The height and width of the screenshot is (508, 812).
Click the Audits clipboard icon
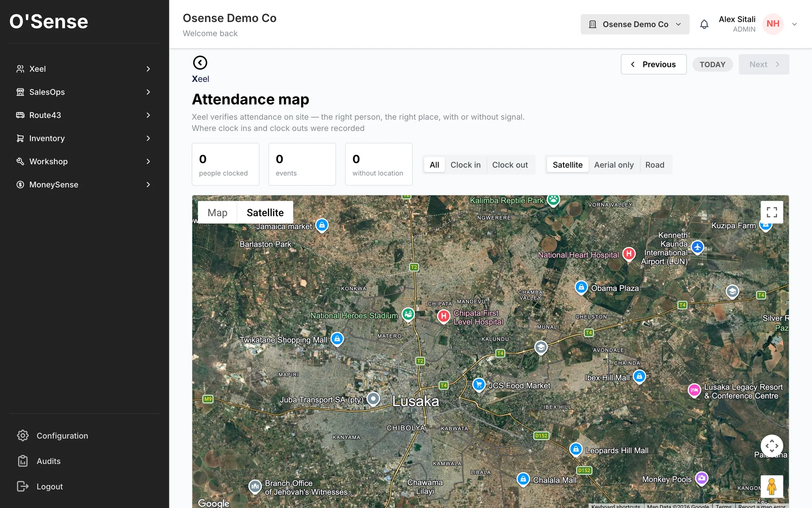click(23, 461)
